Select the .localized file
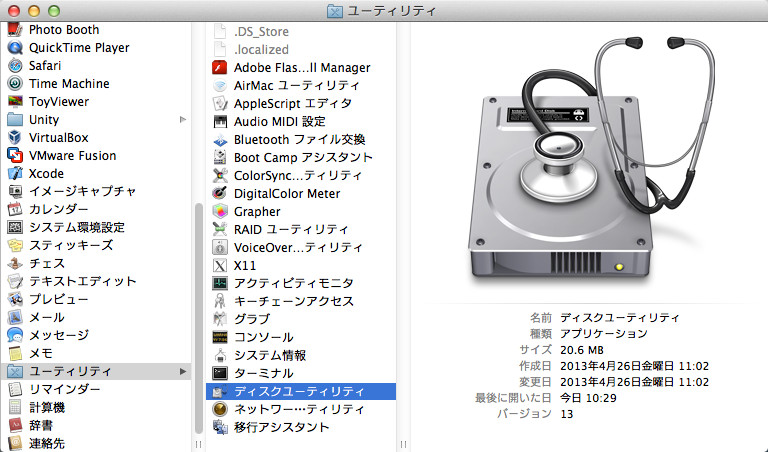 click(x=301, y=49)
